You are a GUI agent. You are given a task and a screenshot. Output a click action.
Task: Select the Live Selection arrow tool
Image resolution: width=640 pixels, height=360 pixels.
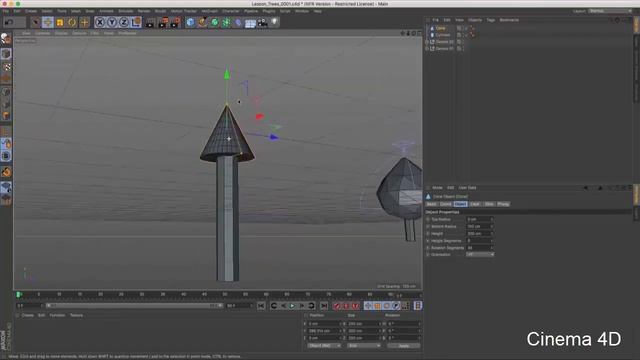[x=36, y=22]
